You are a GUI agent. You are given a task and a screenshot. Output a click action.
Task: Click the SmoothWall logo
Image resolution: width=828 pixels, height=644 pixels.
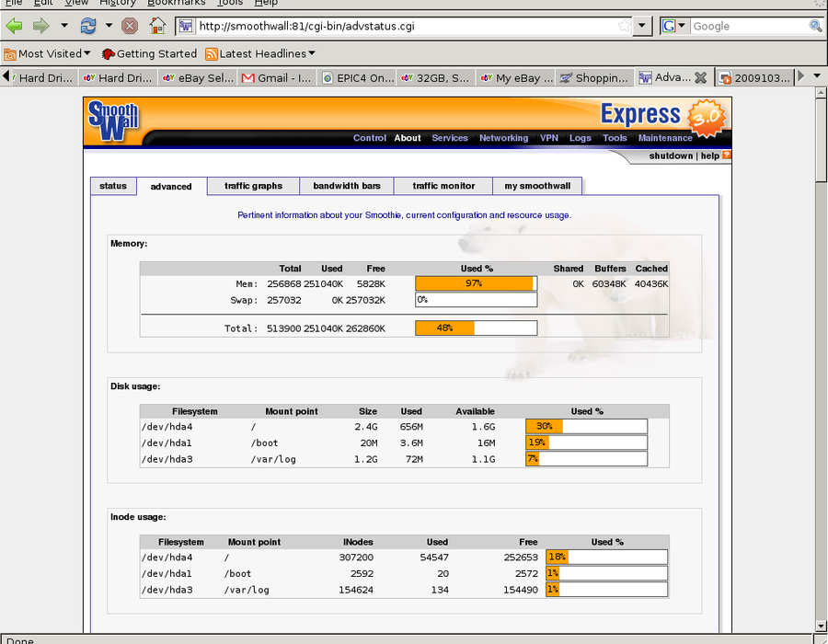(x=113, y=121)
